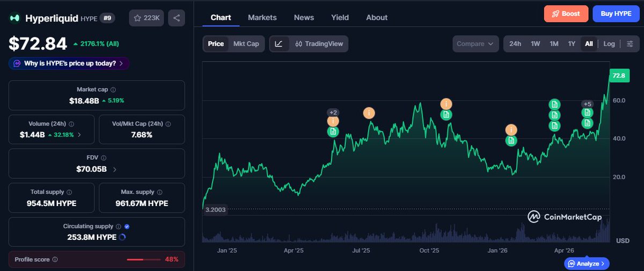The width and height of the screenshot is (644, 271).
Task: Click the blue verified badge by Circulating supply
Action: point(127,226)
